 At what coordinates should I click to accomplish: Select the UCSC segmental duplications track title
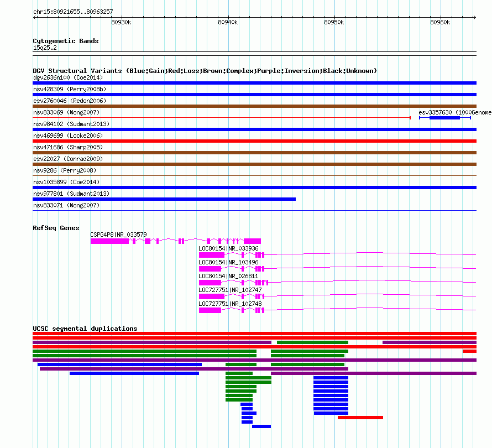[85, 329]
